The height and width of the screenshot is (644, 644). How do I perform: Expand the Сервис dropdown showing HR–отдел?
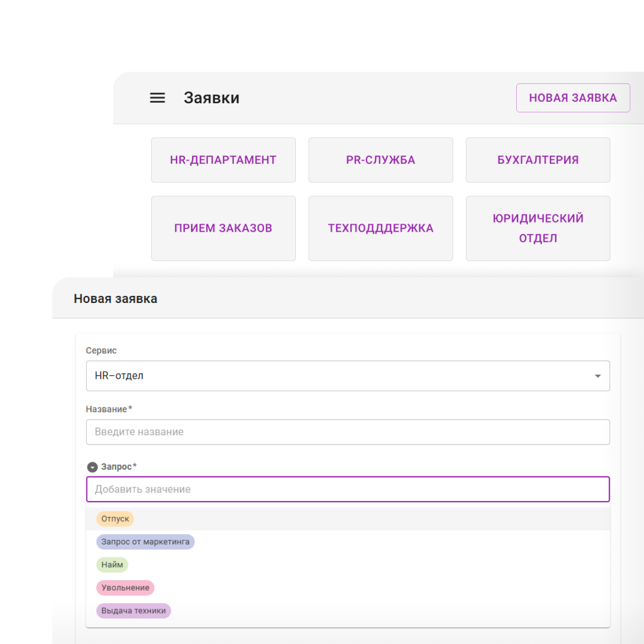point(348,376)
